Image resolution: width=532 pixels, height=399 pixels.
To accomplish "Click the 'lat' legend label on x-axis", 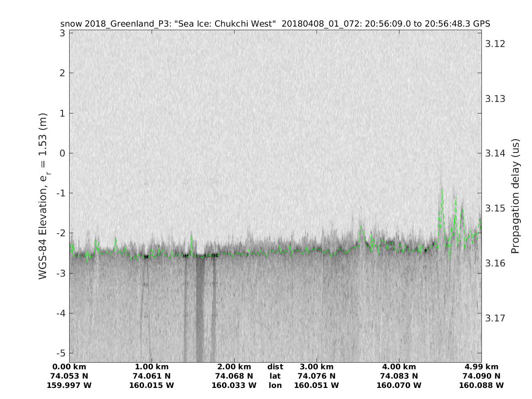I will [275, 376].
